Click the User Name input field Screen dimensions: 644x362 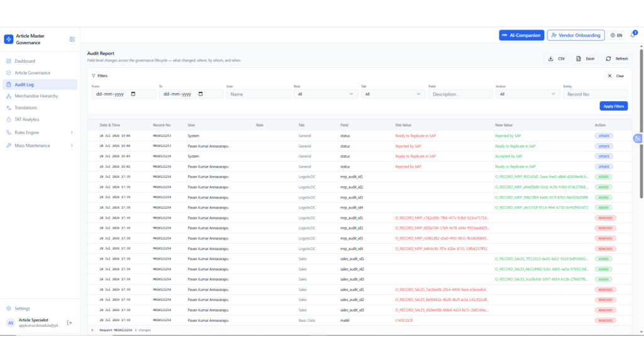point(258,94)
